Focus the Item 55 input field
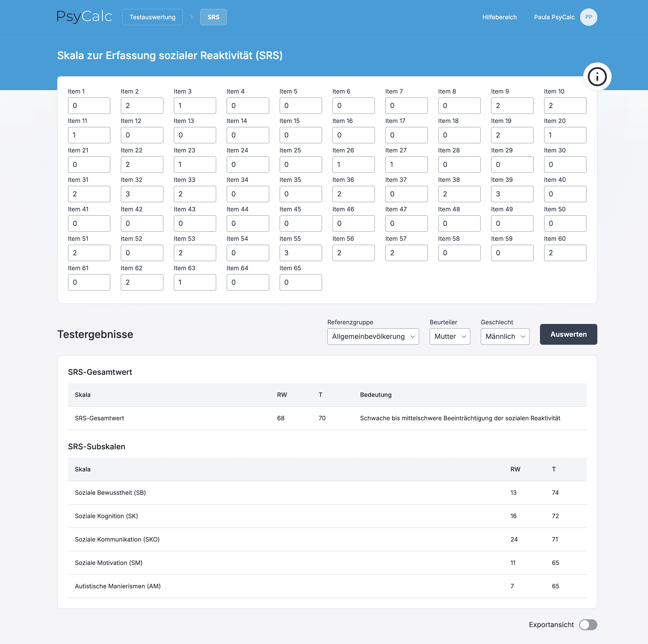The image size is (648, 644). click(301, 253)
